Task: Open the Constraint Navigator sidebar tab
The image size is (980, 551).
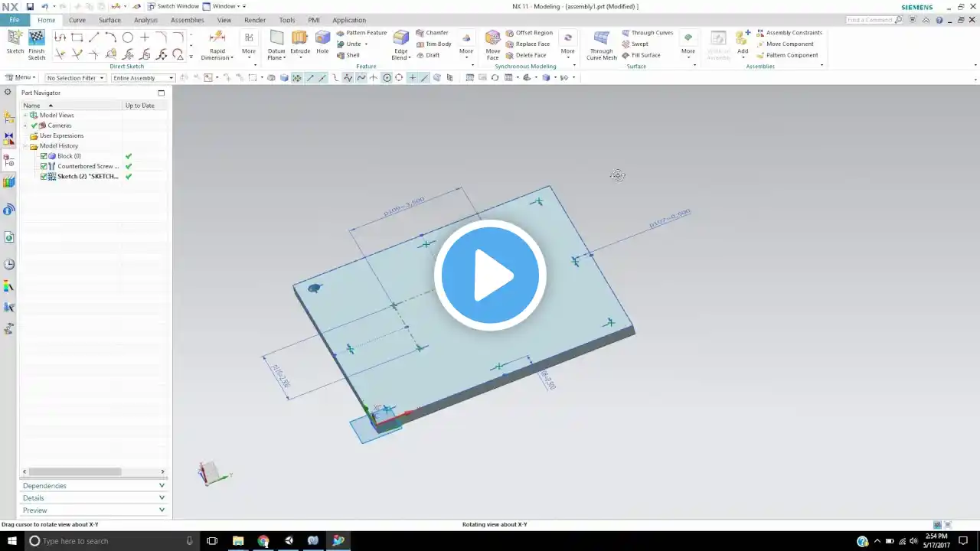Action: click(8, 139)
